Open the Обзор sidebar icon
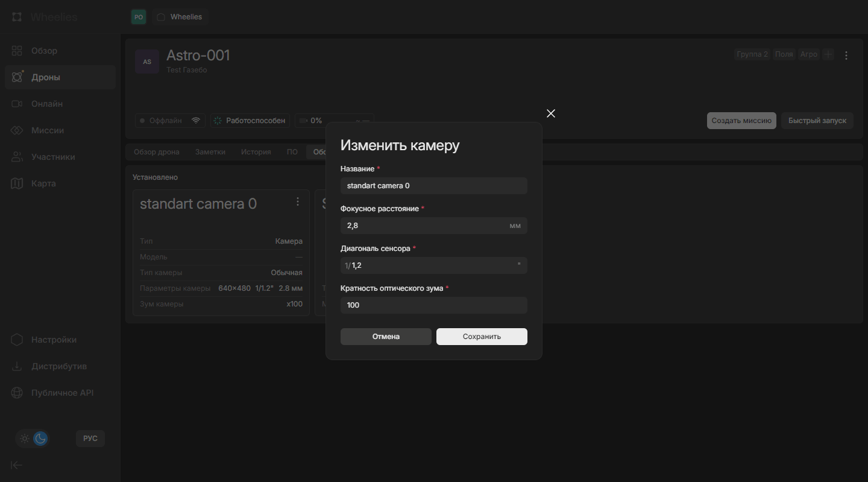The image size is (868, 482). (17, 51)
